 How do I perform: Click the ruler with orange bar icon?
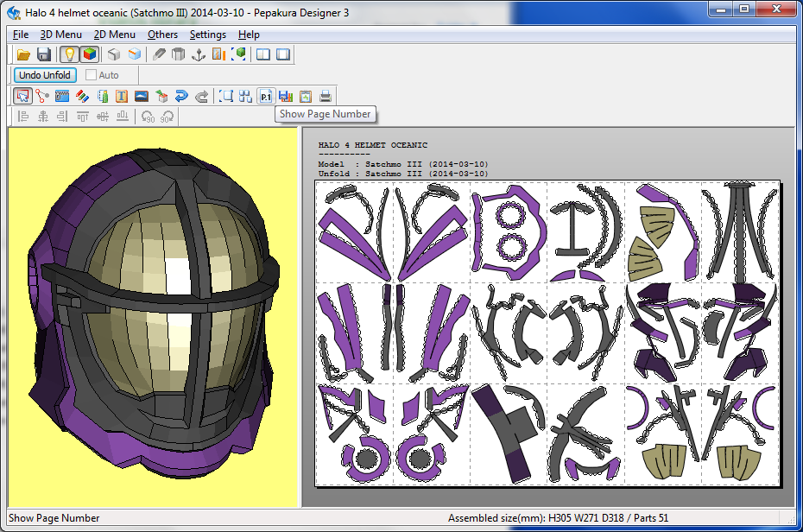(218, 54)
